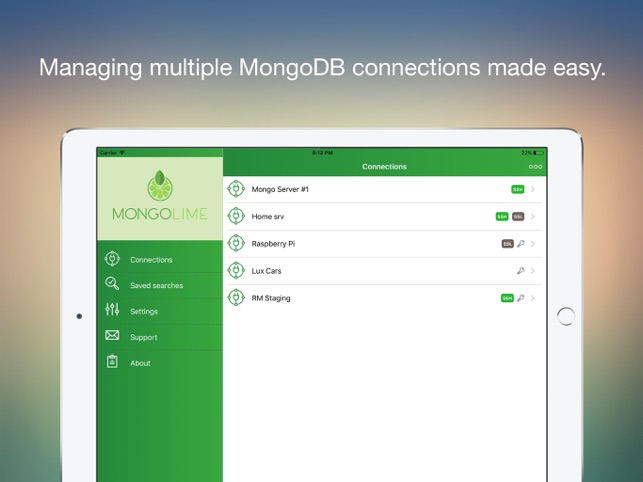Click the key icon on Raspberry Pi
Screen dimensions: 643x482
pos(520,244)
